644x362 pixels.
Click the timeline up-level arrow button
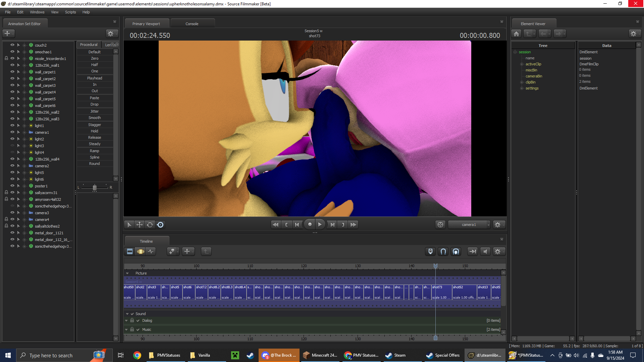click(x=206, y=251)
